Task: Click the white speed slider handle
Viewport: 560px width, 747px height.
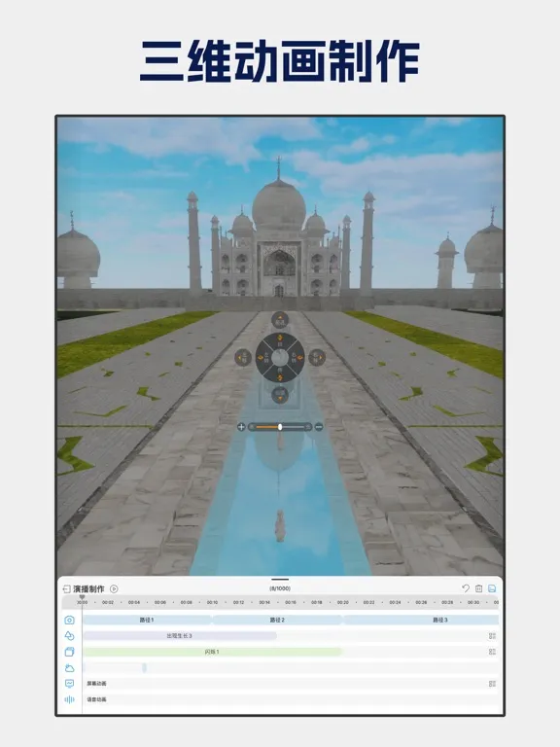Action: click(x=280, y=427)
